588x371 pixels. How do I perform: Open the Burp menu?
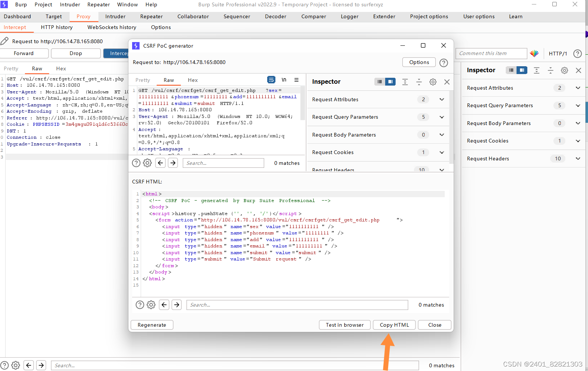coord(21,4)
